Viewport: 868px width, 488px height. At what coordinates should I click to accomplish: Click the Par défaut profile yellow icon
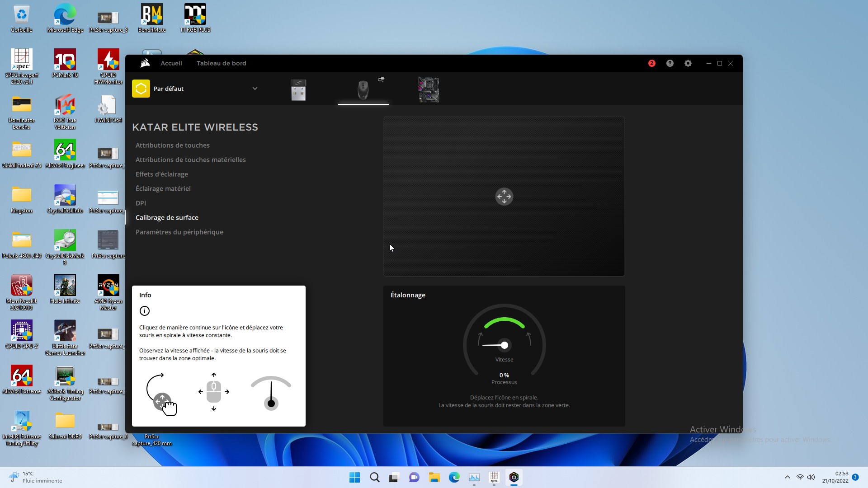[x=141, y=89]
